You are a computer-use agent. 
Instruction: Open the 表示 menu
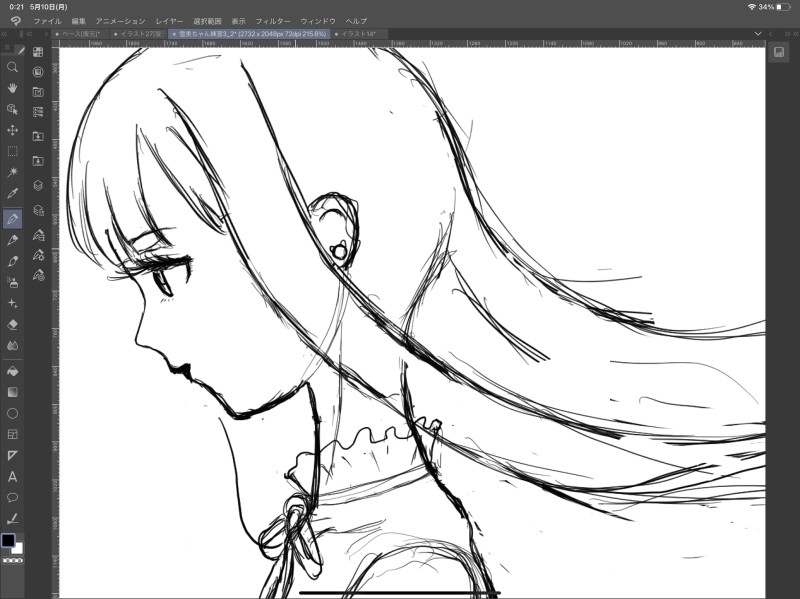point(238,21)
